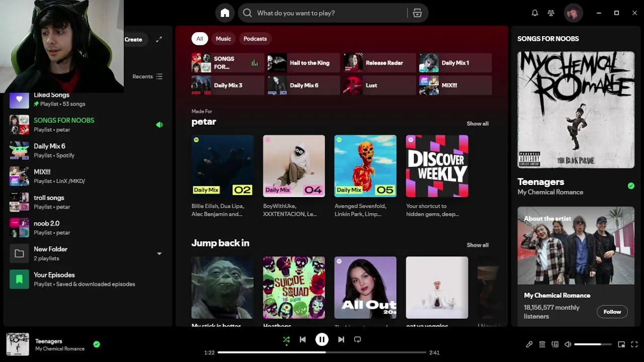Viewport: 644px width, 362px height.
Task: Open Daily Mix 6 in library
Action: (88, 150)
